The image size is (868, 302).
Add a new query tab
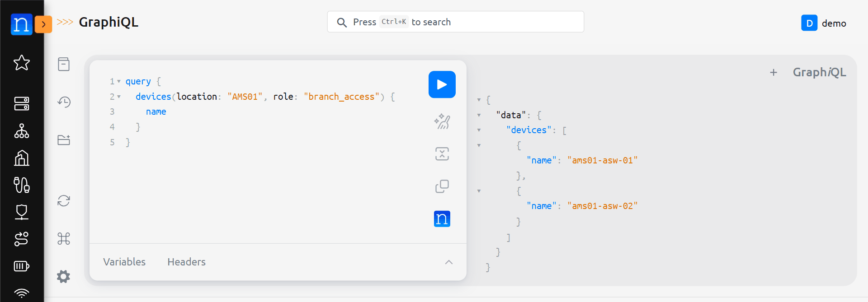click(x=774, y=73)
